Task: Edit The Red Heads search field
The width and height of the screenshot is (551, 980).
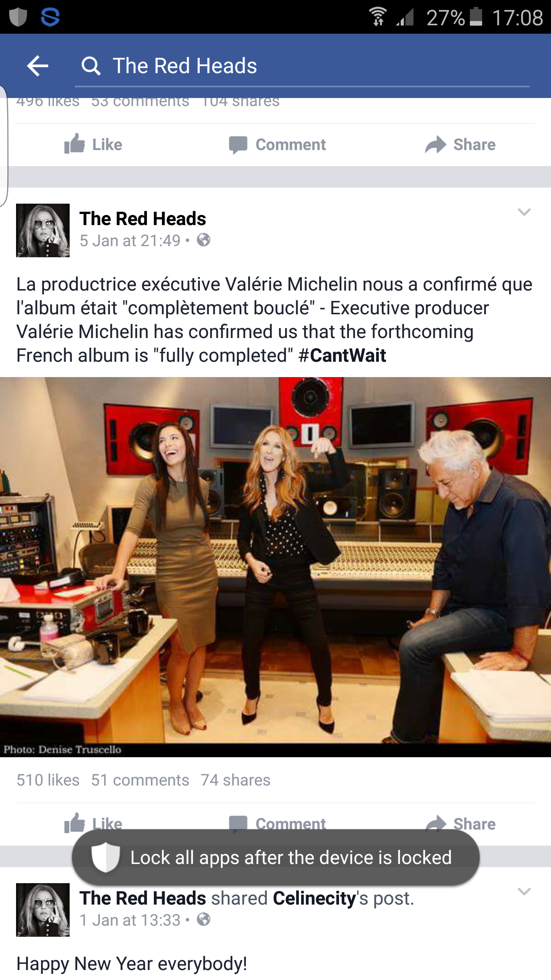Action: tap(302, 66)
